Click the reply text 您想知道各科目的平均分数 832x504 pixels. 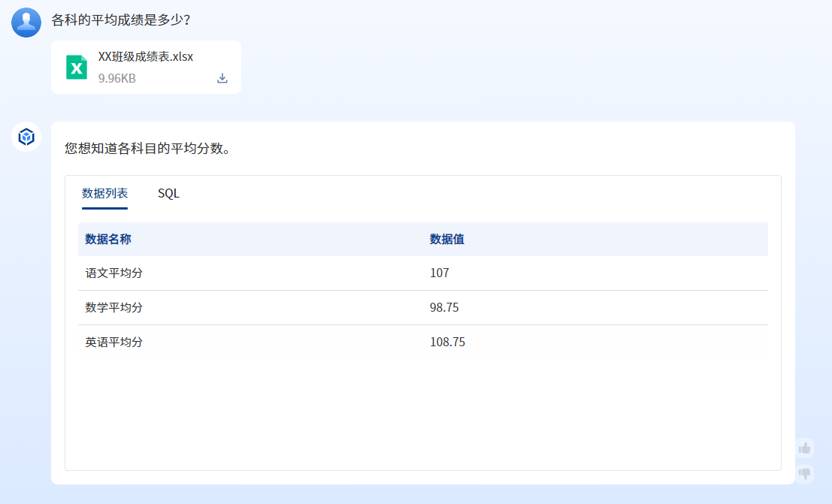tap(147, 149)
